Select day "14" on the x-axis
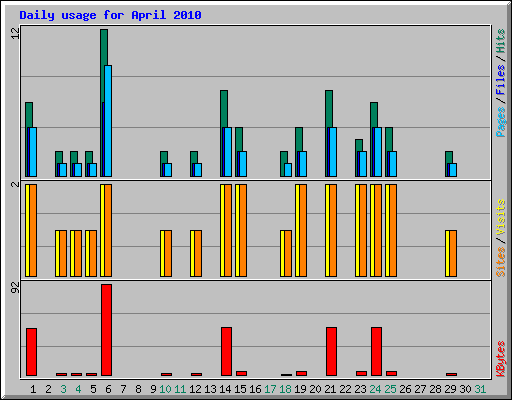 pos(225,389)
